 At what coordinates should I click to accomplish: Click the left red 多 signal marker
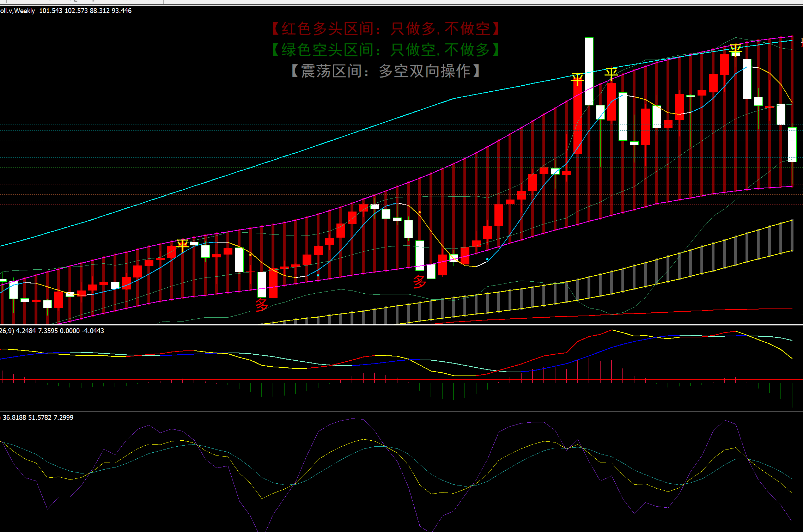pyautogui.click(x=262, y=304)
